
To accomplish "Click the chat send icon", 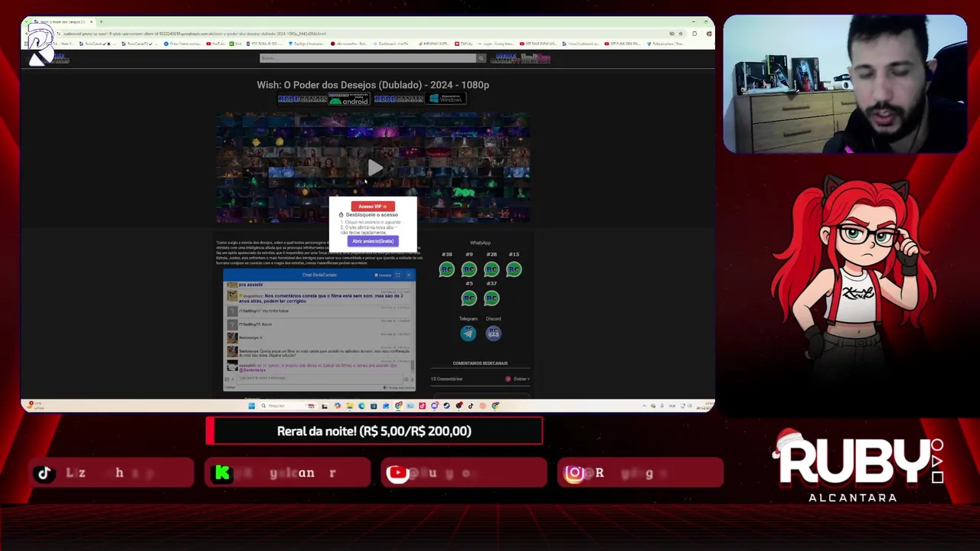I will coord(412,380).
